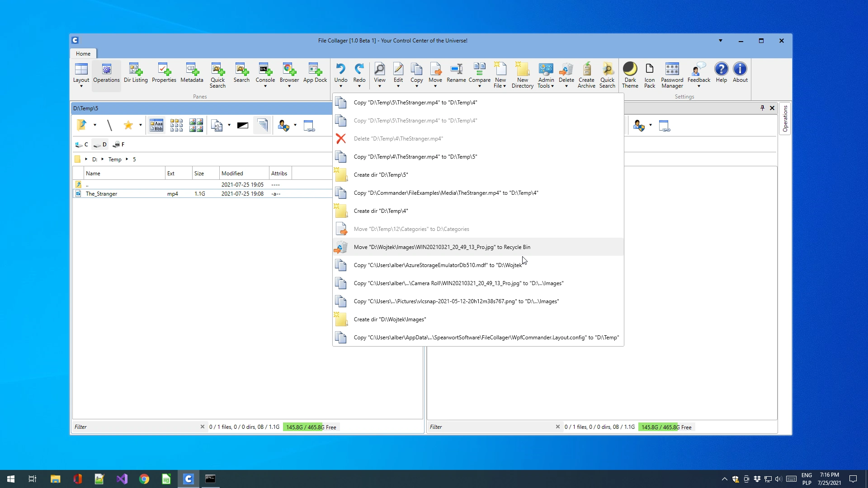Open the Layout pane menu
The width and height of the screenshot is (868, 488).
click(81, 75)
